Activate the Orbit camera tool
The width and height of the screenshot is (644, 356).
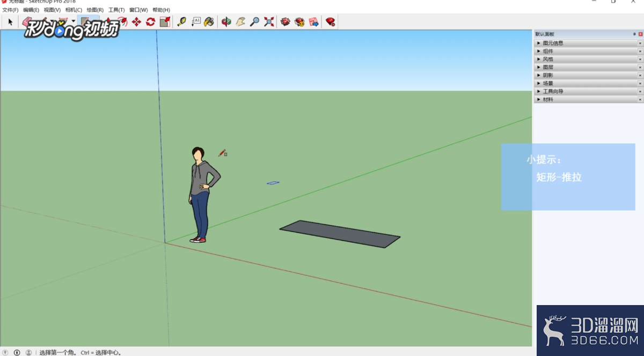click(226, 22)
